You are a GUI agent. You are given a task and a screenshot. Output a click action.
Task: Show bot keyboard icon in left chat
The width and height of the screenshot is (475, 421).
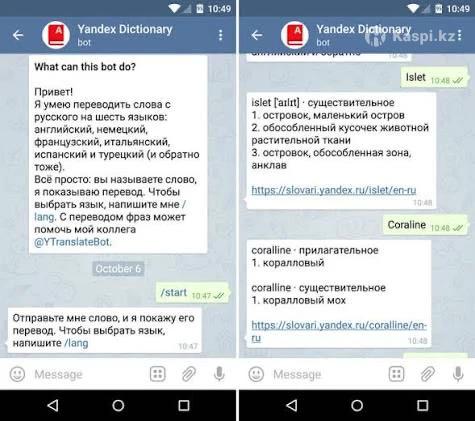158,374
